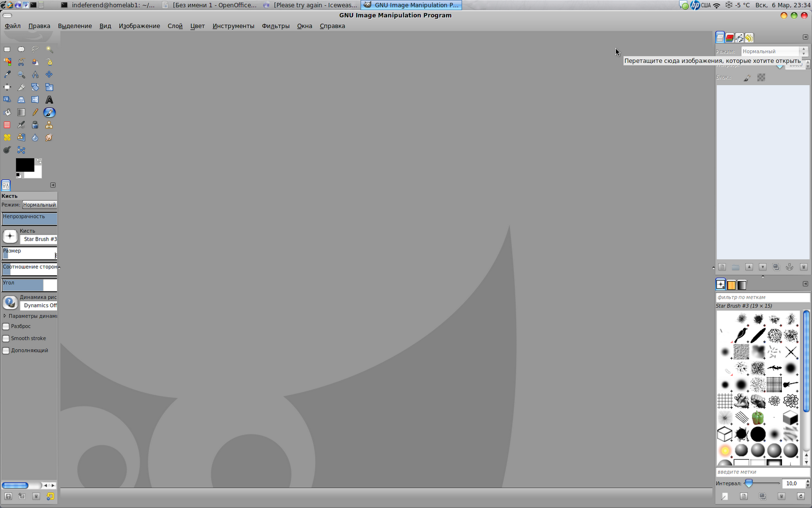Reset colors to default black and white
The width and height of the screenshot is (812, 508).
tap(18, 175)
